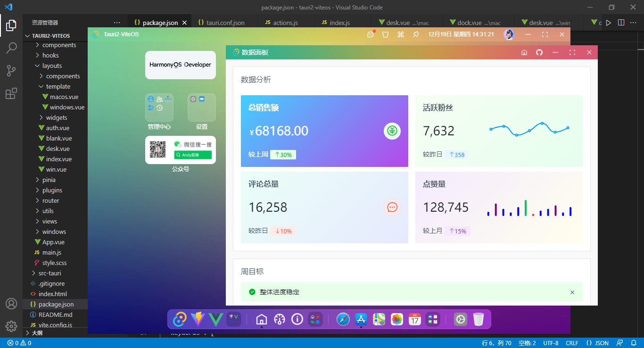Viewport: 644px width, 348px height.
Task: Expand the pinia folder
Action: (x=49, y=180)
